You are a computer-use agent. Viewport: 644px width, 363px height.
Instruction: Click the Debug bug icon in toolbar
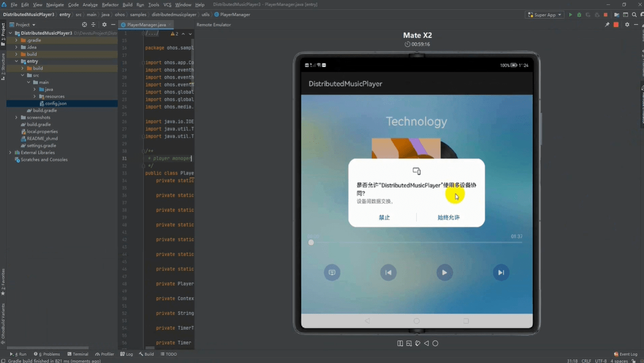click(x=579, y=15)
